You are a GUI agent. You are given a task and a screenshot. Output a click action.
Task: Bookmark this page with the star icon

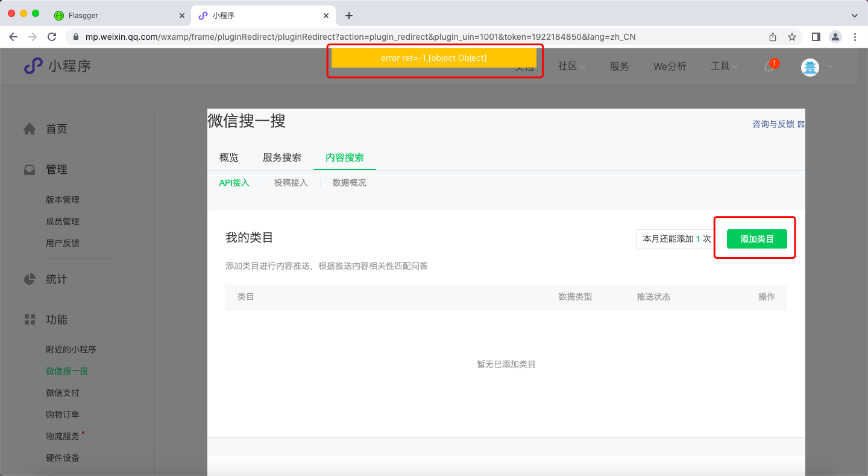(x=792, y=37)
